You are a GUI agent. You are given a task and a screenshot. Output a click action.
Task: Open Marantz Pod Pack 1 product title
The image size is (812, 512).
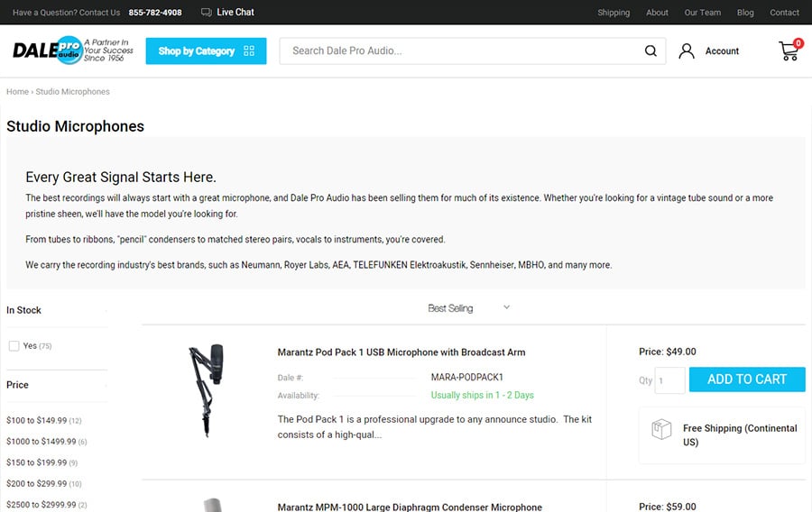click(x=401, y=352)
